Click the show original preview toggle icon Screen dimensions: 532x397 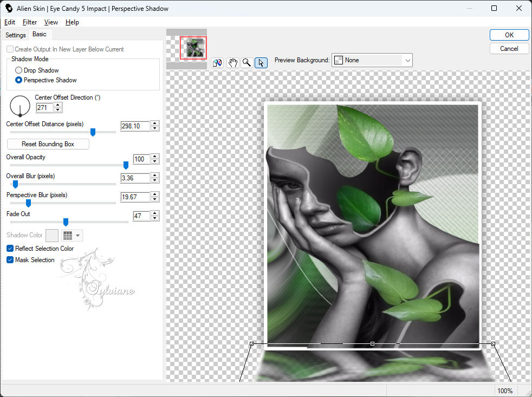pyautogui.click(x=217, y=63)
